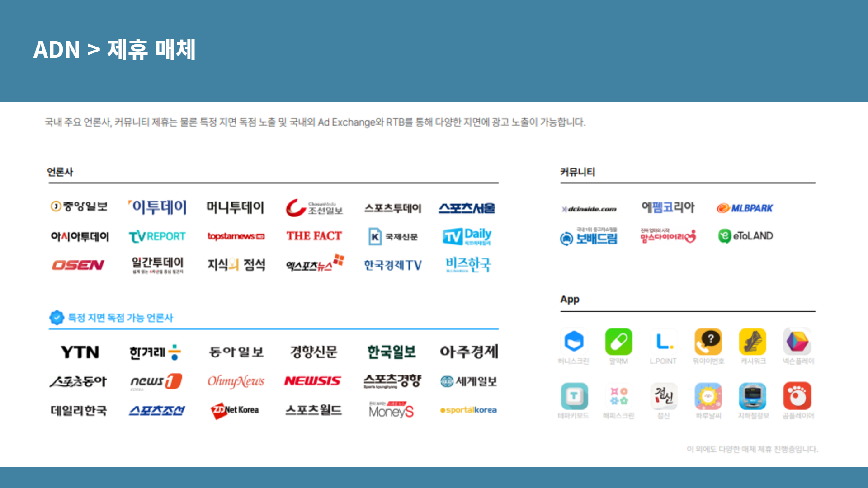
Task: Click the 테마키보드 keyboard icon
Action: [574, 396]
